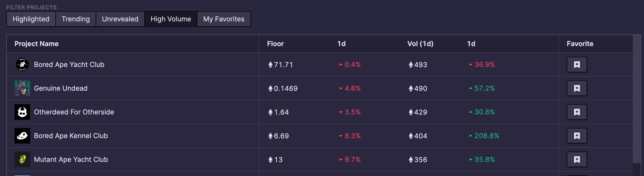This screenshot has height=176, width=644.
Task: Sort table by Floor column header
Action: tap(275, 44)
